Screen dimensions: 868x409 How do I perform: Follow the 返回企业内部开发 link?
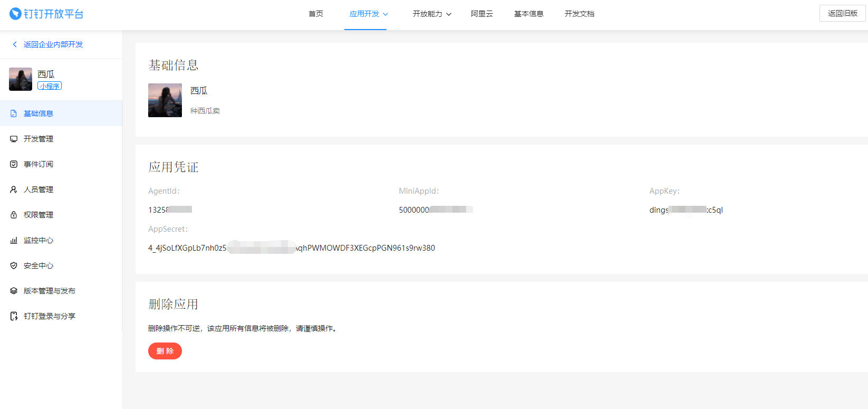[x=53, y=44]
